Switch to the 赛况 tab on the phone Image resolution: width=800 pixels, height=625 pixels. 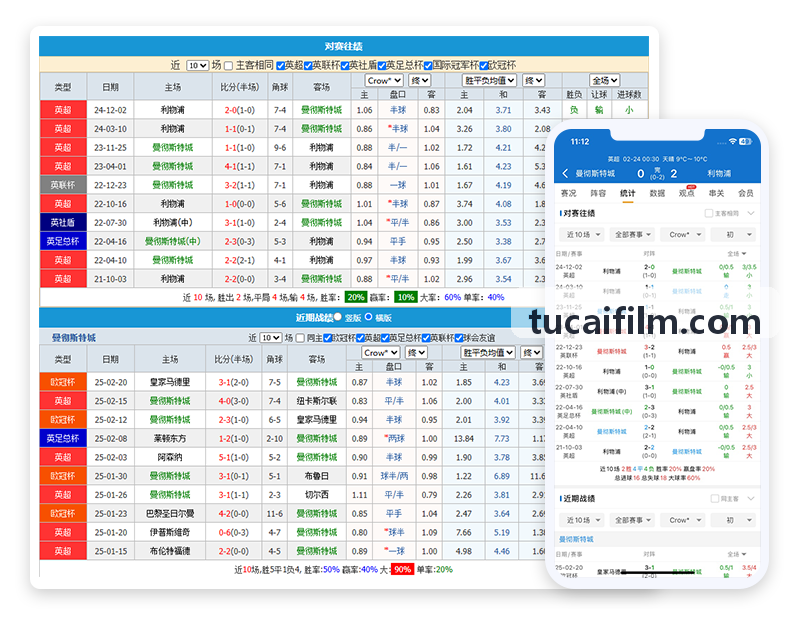click(568, 193)
